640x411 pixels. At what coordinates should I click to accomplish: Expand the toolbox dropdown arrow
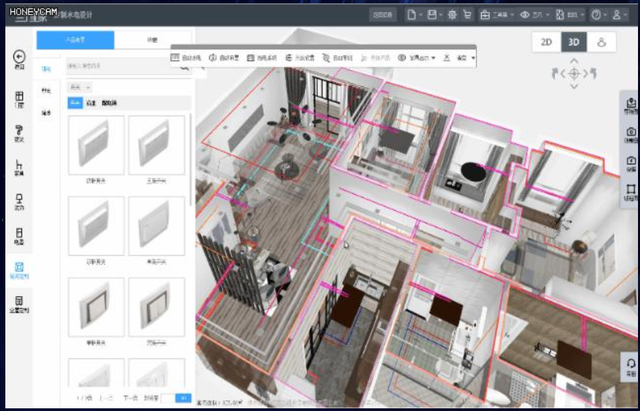[x=512, y=15]
